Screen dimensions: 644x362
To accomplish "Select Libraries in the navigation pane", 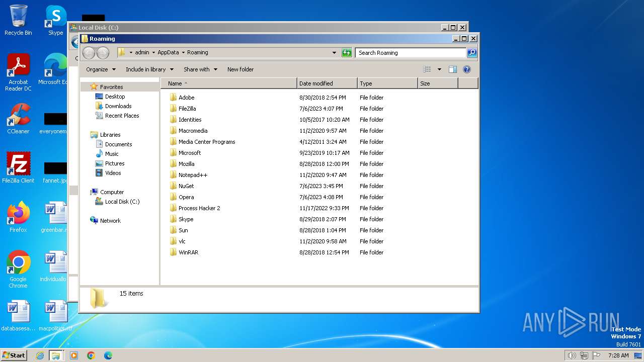I will pyautogui.click(x=110, y=135).
